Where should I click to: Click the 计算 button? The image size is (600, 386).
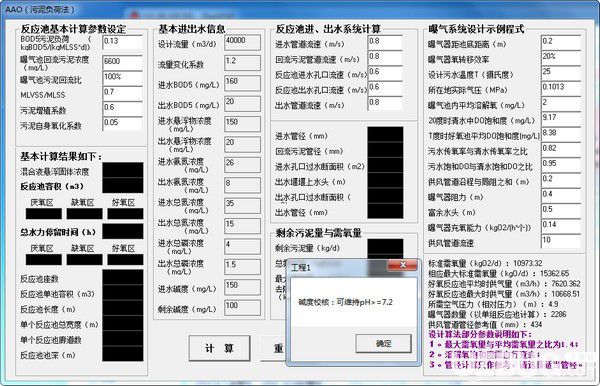pos(219,348)
